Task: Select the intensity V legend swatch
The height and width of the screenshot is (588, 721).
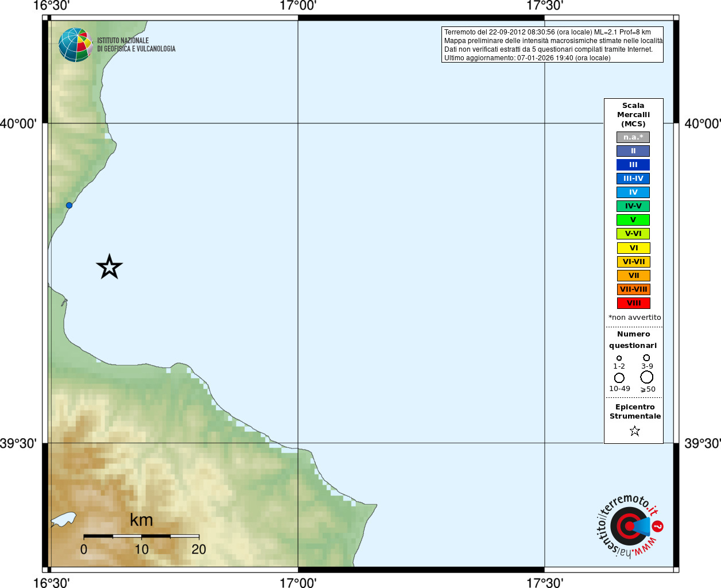Action: coord(633,220)
